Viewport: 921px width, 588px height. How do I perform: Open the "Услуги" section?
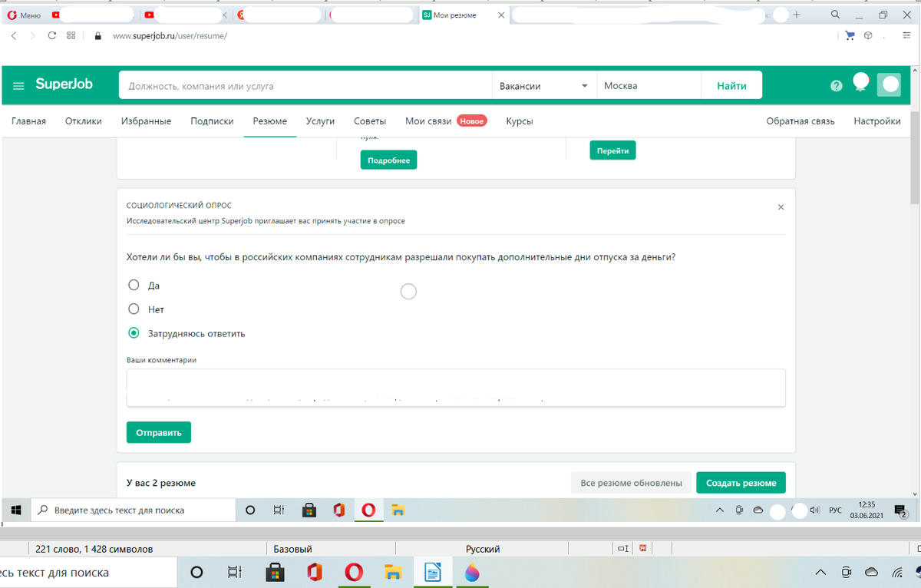(320, 121)
